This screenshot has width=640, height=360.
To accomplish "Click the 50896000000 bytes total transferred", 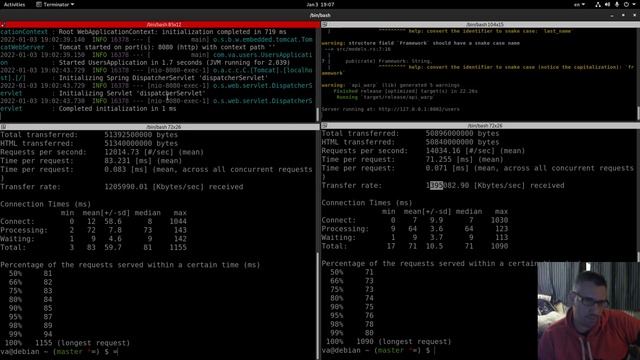I will (462, 133).
